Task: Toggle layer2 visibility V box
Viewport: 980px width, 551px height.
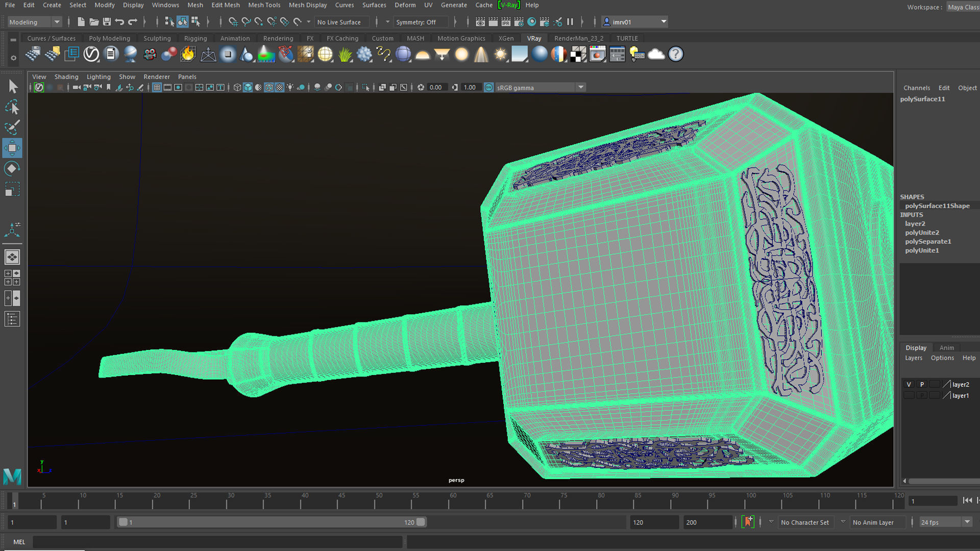Action: [x=909, y=385]
